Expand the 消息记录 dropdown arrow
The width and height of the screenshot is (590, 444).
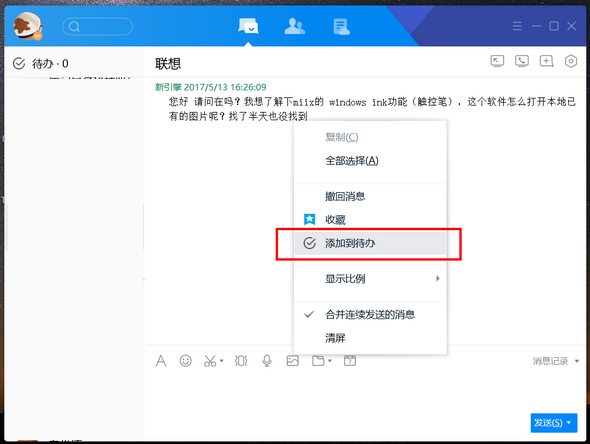point(577,361)
